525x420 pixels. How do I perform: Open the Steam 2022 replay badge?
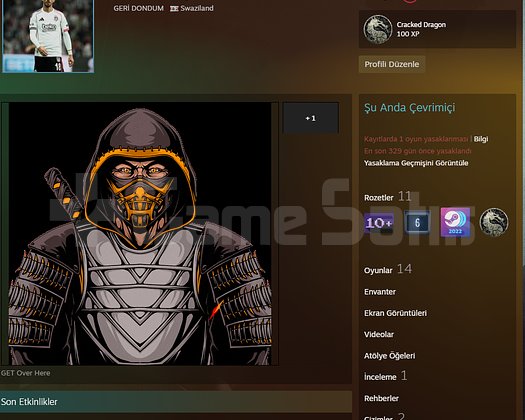(x=455, y=222)
